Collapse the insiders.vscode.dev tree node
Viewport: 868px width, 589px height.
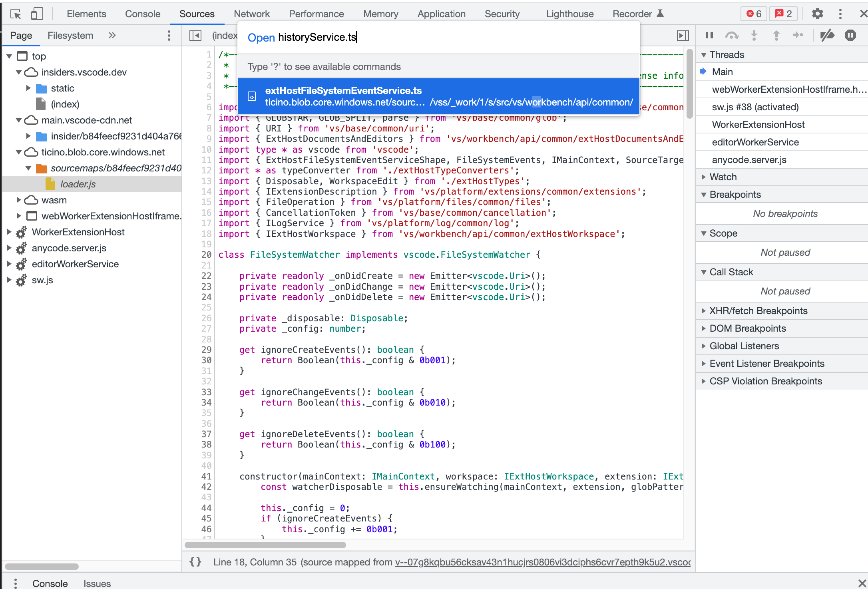(x=19, y=72)
